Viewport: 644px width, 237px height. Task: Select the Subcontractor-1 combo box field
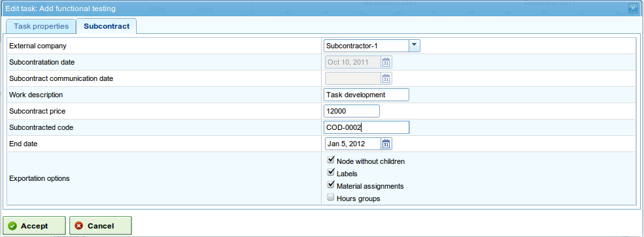(x=366, y=46)
